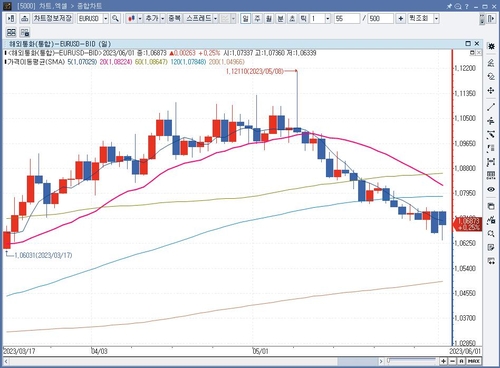500x368 pixels.
Task: Click the horizontal scrollbar left arrow
Action: tap(6, 361)
